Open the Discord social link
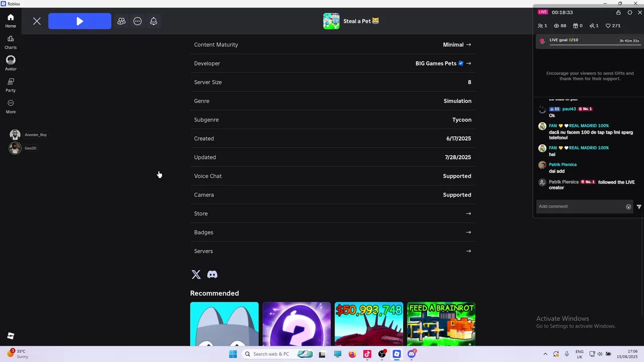Image resolution: width=644 pixels, height=362 pixels. click(212, 275)
